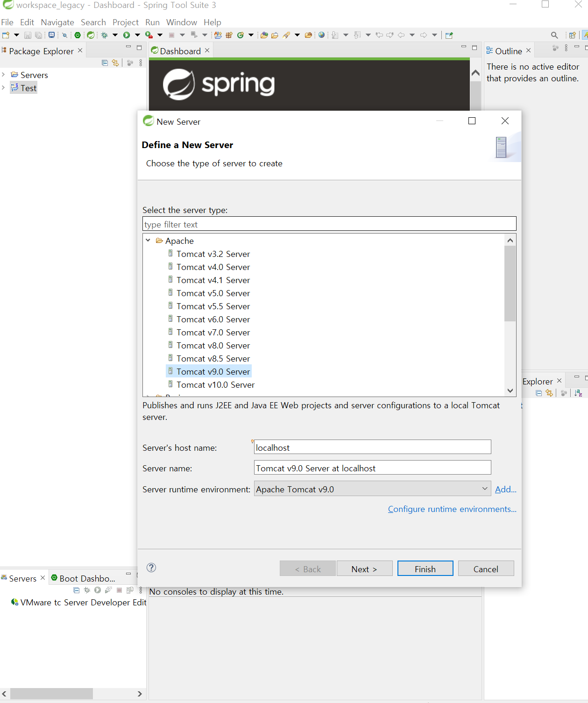Open the Window menu

point(181,22)
